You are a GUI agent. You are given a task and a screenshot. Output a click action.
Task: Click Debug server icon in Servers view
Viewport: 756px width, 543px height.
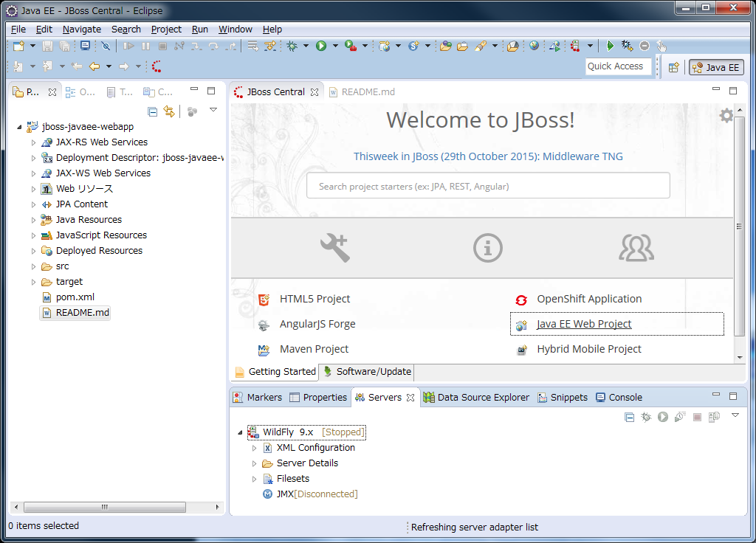point(646,418)
